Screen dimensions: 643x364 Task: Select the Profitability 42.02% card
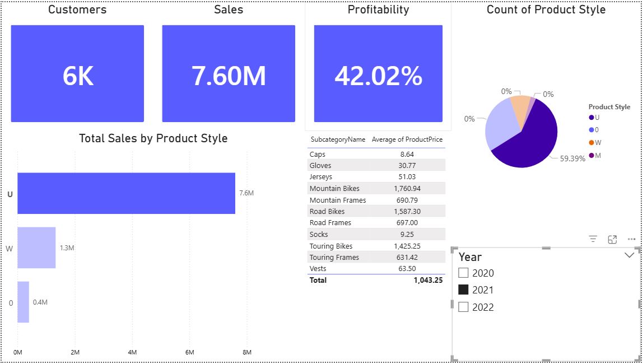tap(378, 74)
